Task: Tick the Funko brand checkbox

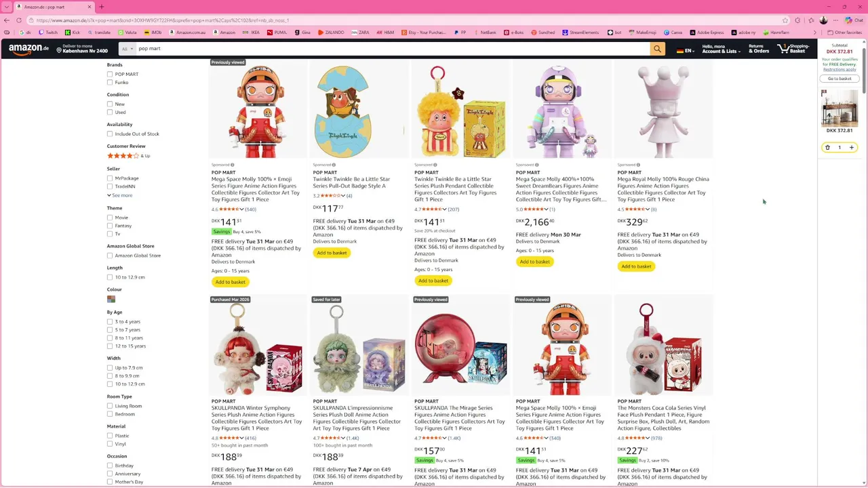Action: 110,82
